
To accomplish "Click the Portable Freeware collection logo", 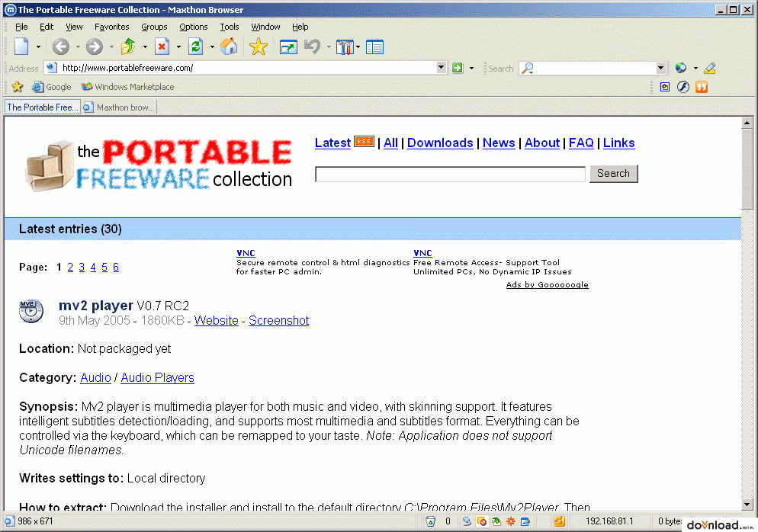I will 159,165.
